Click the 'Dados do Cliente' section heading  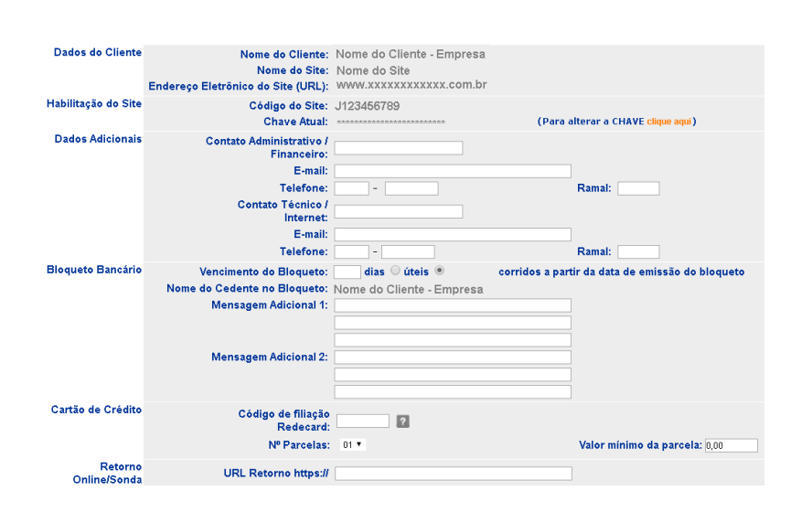click(x=98, y=52)
